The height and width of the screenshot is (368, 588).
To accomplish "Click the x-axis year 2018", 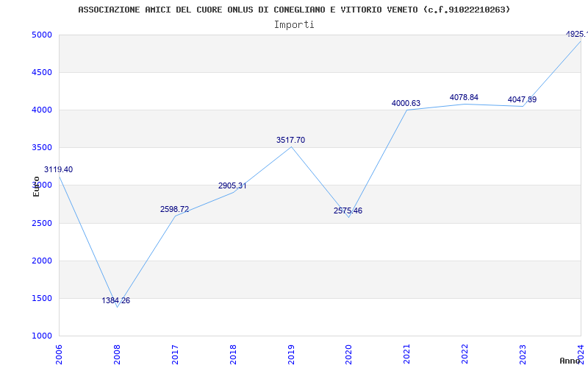I will click(233, 354).
